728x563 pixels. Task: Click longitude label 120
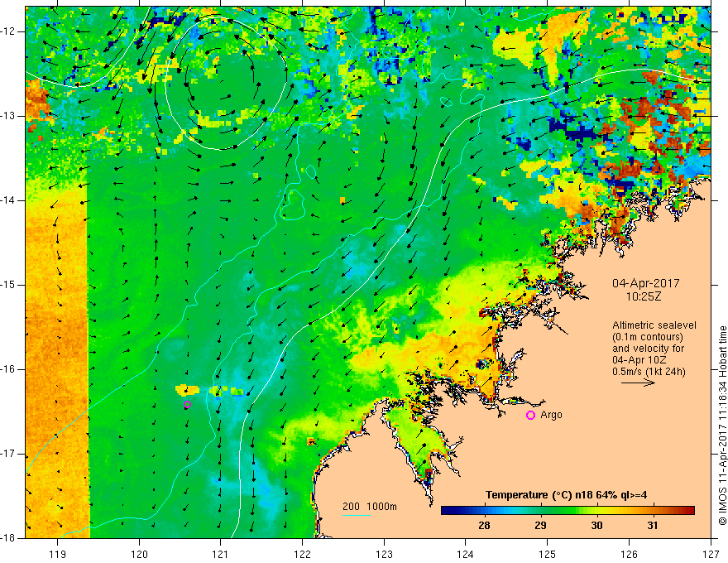coord(139,554)
